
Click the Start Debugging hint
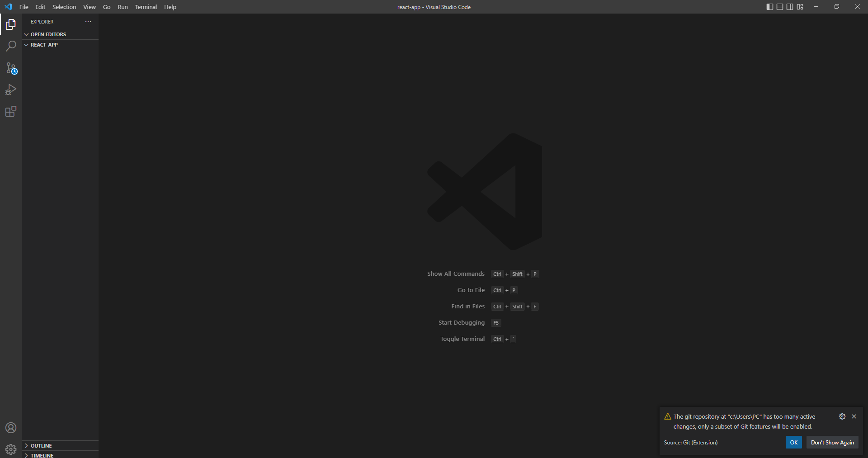(462, 323)
